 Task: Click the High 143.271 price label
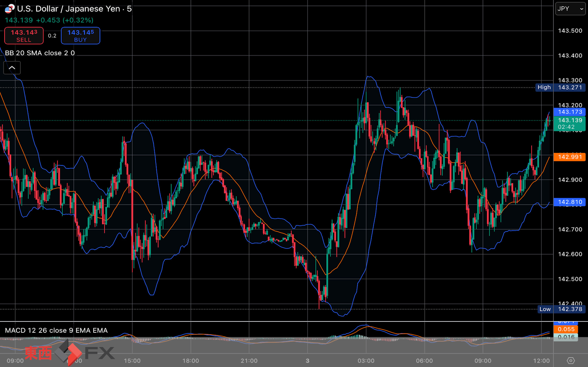point(561,87)
